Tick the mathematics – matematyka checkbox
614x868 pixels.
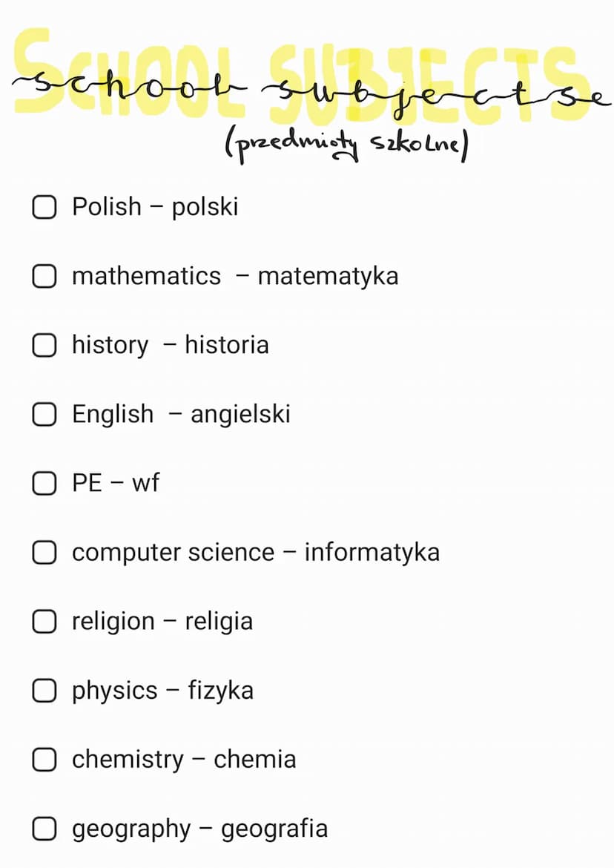44,276
